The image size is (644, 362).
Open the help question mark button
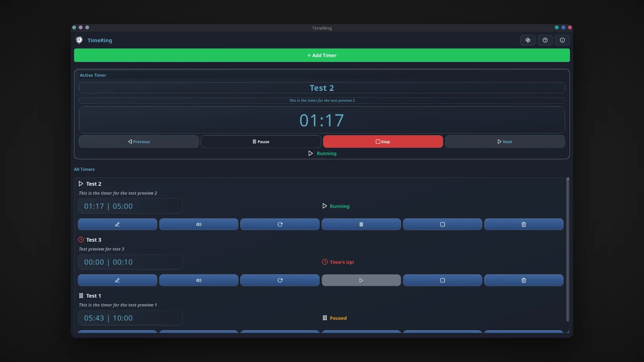pyautogui.click(x=545, y=40)
